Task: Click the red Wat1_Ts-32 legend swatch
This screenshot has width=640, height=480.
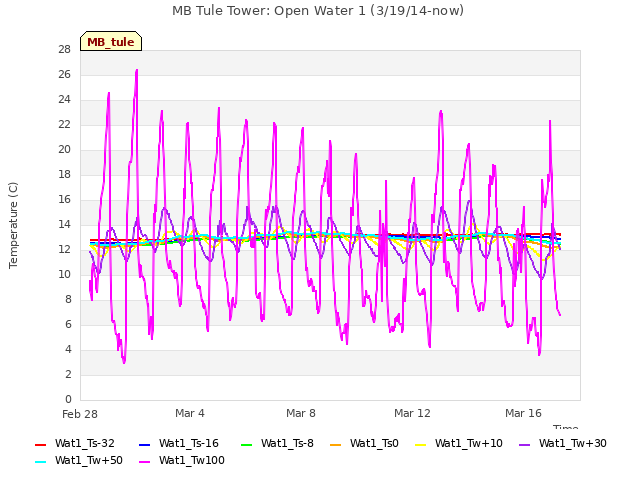Action: click(x=41, y=444)
